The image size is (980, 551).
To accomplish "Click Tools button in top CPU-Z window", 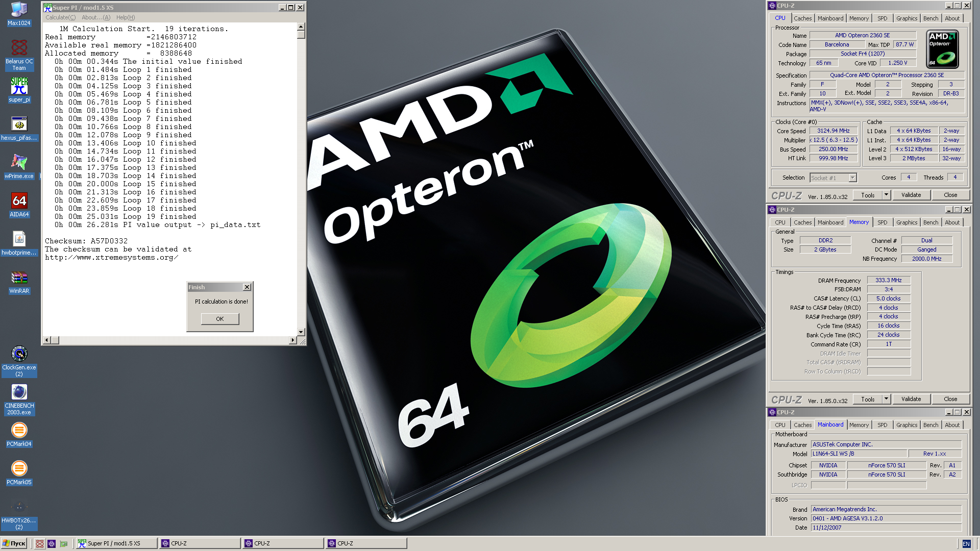I will coord(868,195).
